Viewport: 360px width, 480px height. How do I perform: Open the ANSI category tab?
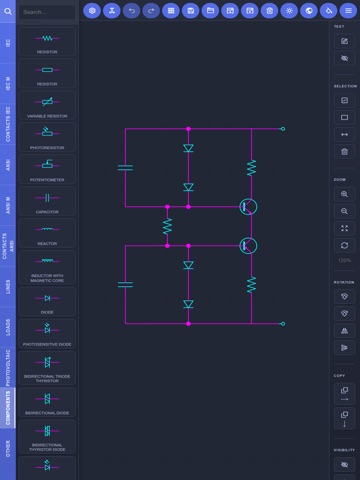click(8, 165)
